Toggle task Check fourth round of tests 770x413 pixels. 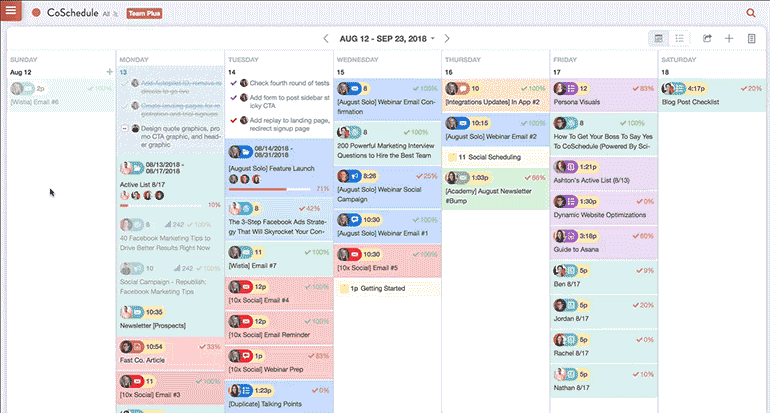(x=233, y=83)
